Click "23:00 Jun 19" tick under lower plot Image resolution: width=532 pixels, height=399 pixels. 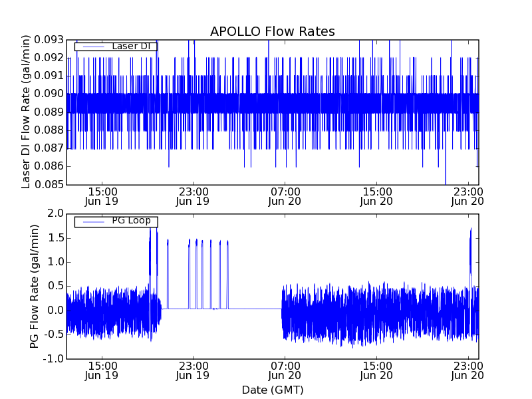193,370
